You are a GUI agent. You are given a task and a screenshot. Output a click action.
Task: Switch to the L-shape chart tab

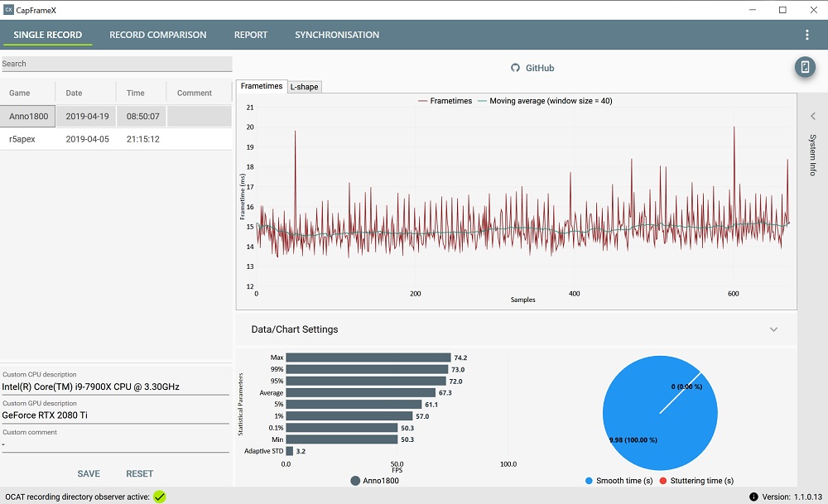point(305,87)
